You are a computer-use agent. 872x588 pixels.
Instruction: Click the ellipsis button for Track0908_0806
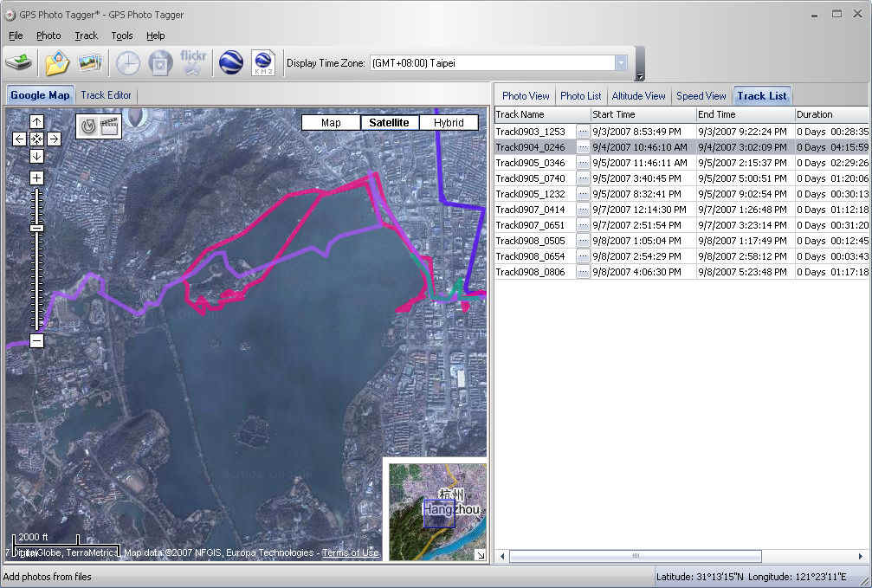click(582, 272)
